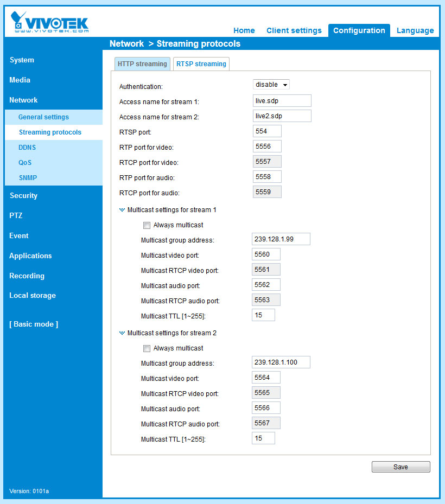
Task: Open the PTZ section
Action: 16,215
